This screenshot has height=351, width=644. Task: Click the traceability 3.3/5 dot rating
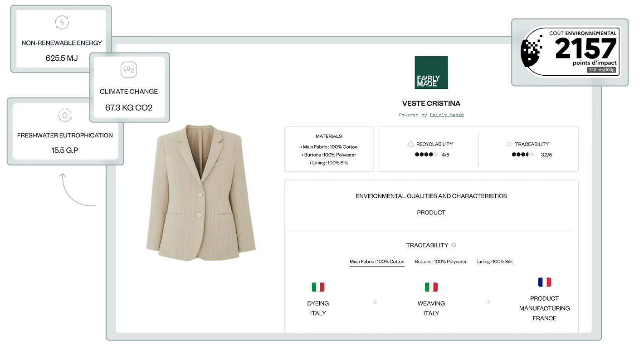pyautogui.click(x=523, y=155)
